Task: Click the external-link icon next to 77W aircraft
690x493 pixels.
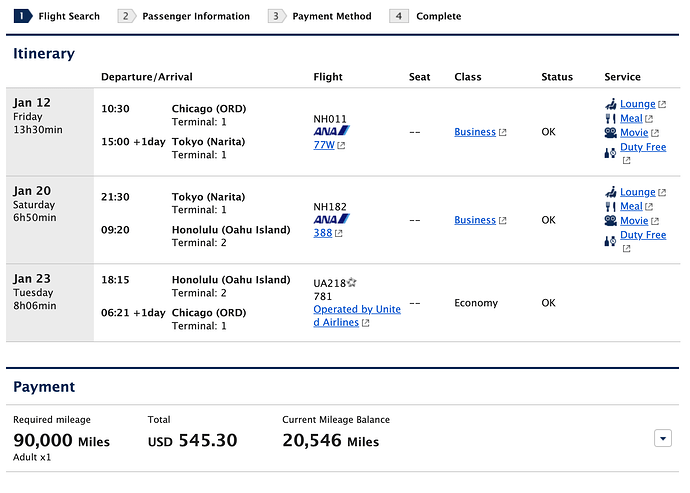Action: (x=341, y=146)
